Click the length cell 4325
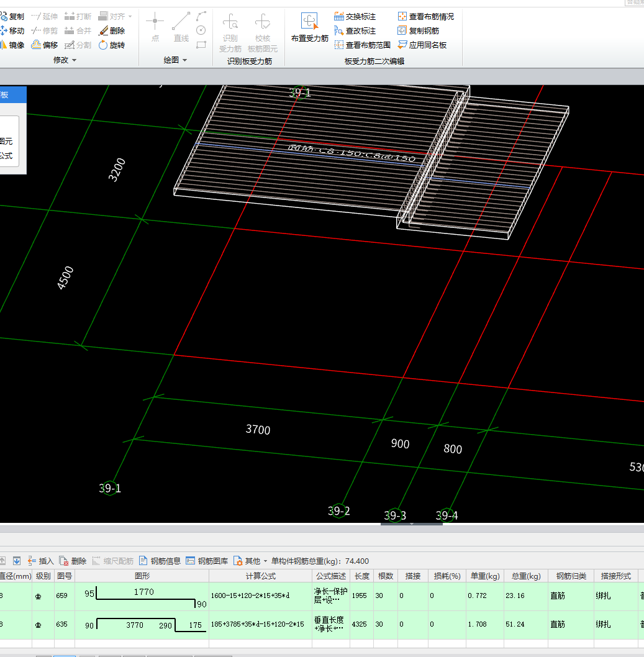Viewport: 644px width, 657px height. 361,624
